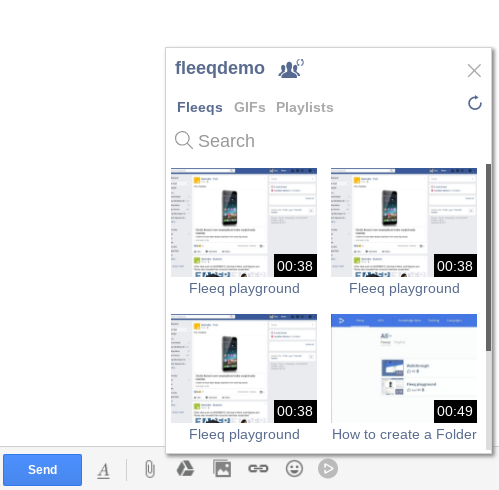Image resolution: width=499 pixels, height=490 pixels.
Task: Open the text formatting options icon
Action: tap(103, 470)
